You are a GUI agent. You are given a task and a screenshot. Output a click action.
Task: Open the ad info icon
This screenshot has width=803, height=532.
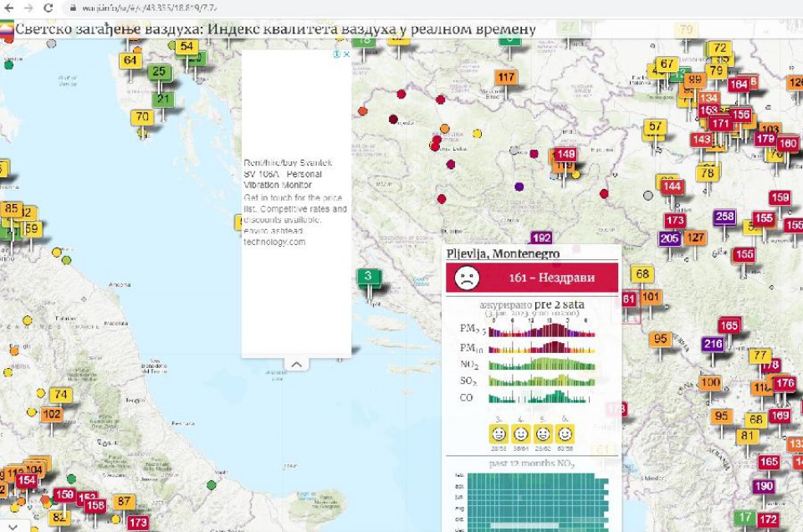coord(337,54)
